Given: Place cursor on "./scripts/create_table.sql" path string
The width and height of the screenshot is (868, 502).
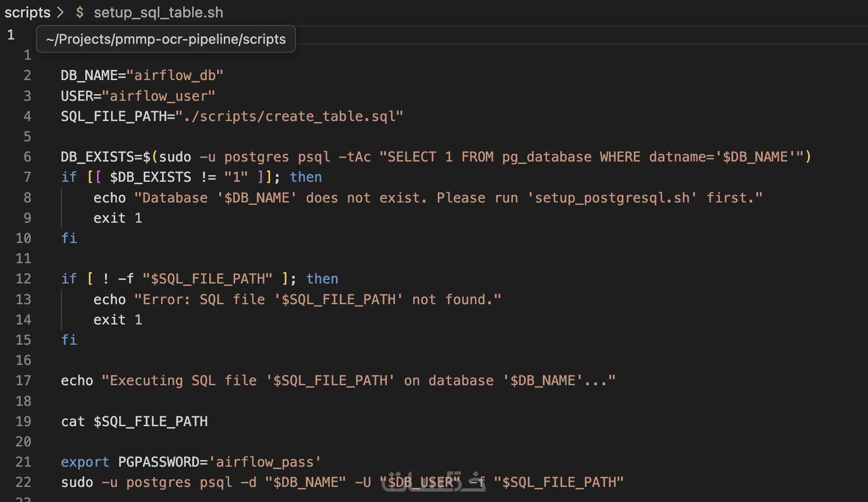Looking at the screenshot, I should pyautogui.click(x=289, y=116).
